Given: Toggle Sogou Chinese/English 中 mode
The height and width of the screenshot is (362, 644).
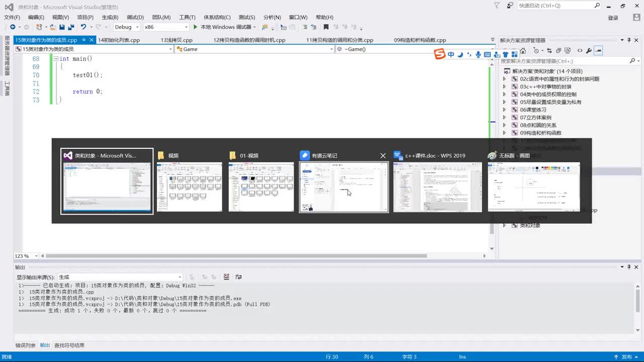Looking at the screenshot, I should pyautogui.click(x=451, y=55).
